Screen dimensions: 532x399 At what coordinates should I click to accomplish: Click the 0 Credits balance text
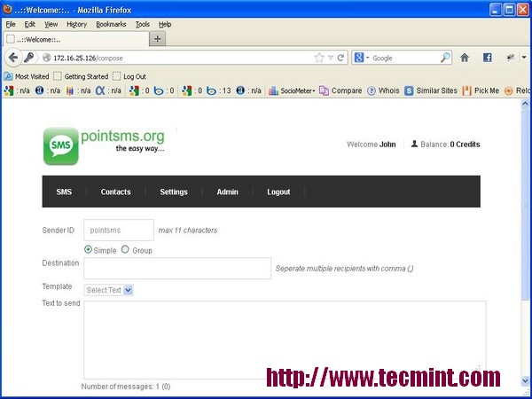click(465, 145)
